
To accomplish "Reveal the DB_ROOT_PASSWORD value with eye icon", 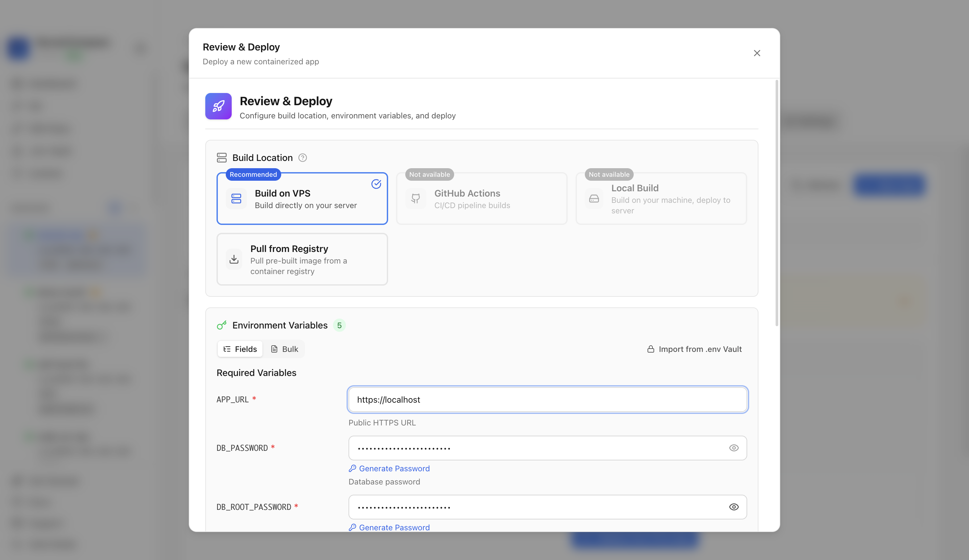I will pyautogui.click(x=734, y=507).
